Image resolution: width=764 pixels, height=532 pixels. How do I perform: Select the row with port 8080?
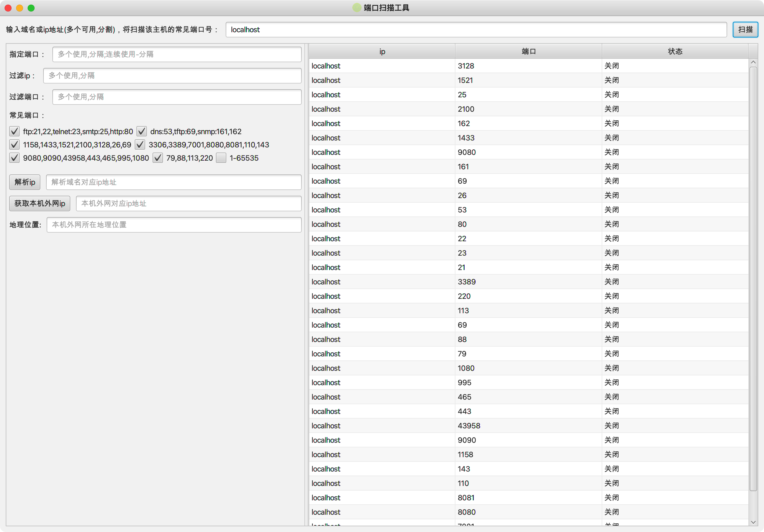click(529, 512)
